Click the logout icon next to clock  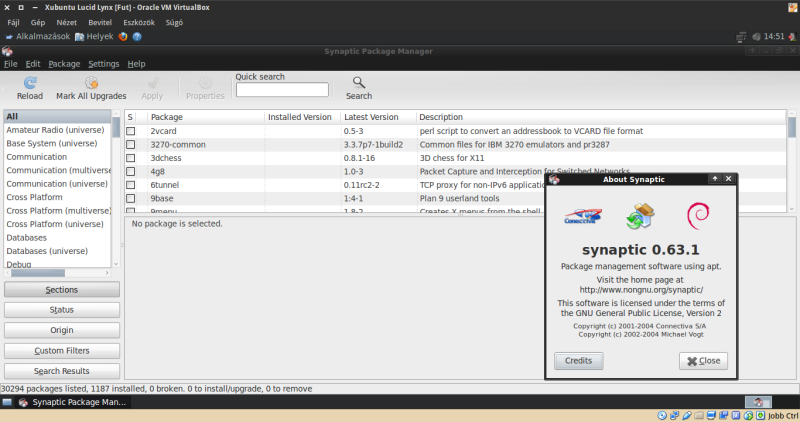[792, 37]
